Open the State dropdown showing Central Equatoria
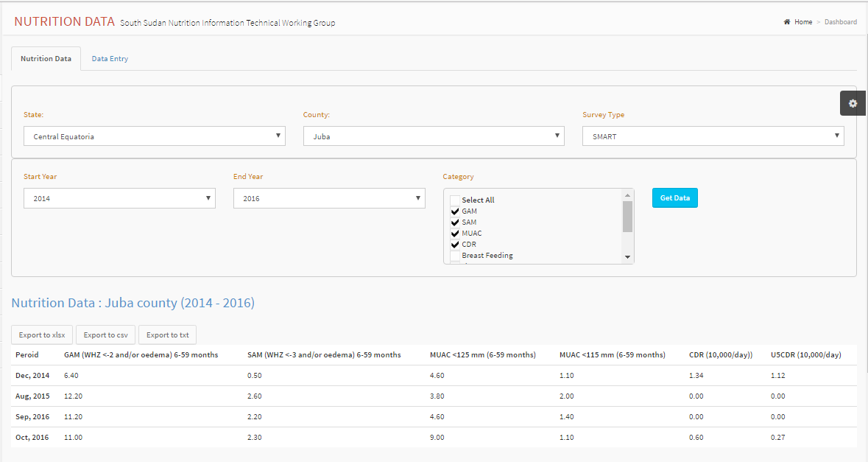 coord(155,136)
